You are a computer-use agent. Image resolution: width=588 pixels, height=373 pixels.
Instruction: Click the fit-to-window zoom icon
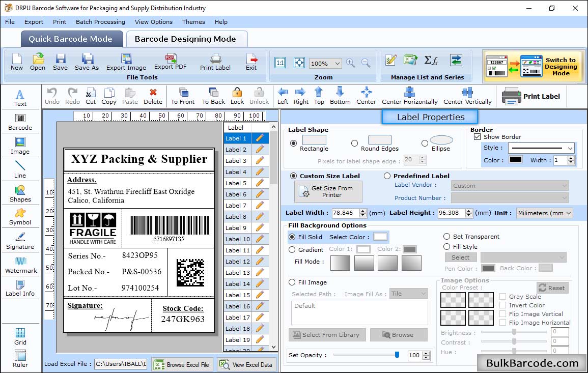[x=299, y=63]
